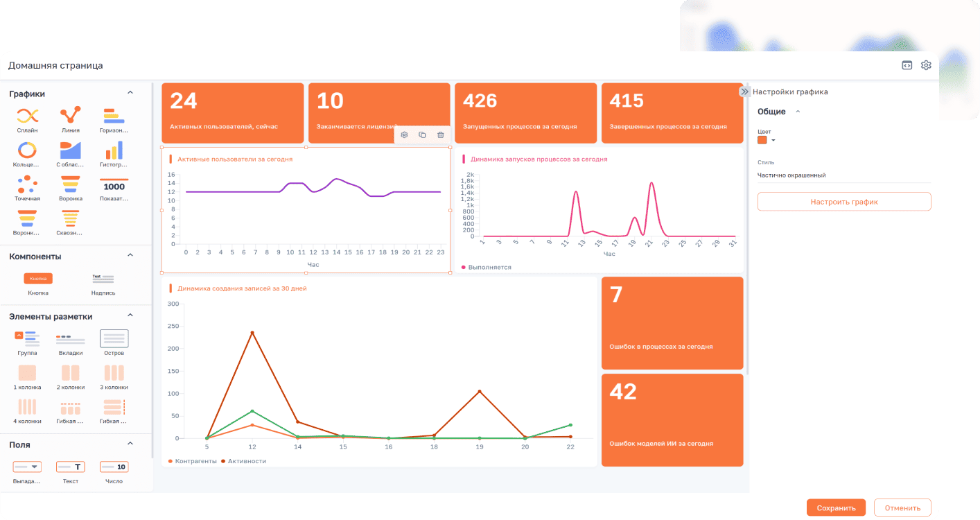Screen dimensions: 980x520
Task: Pick the Кольцевая donut chart icon
Action: coord(28,150)
